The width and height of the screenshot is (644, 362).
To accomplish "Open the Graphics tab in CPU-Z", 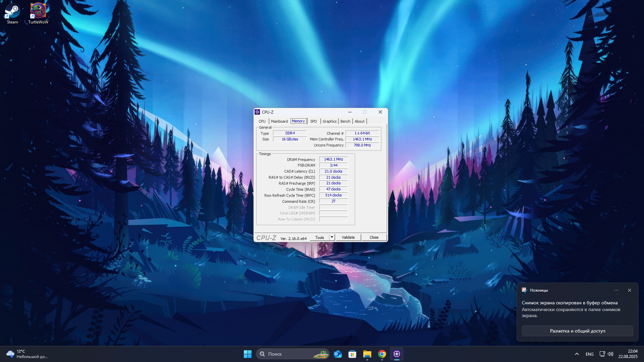I will tap(330, 121).
